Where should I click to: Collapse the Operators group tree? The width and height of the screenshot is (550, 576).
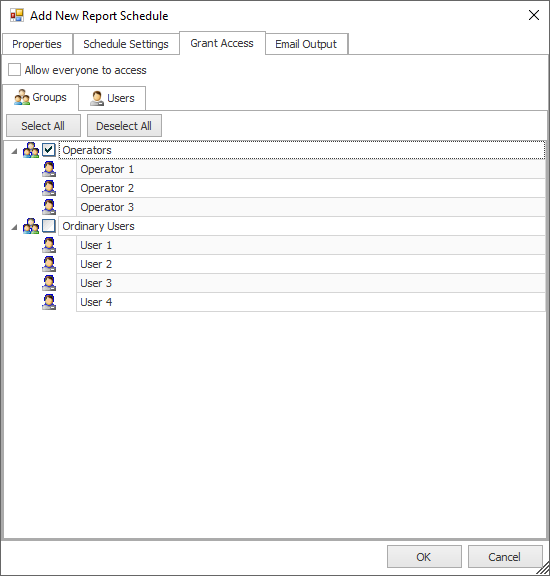click(14, 151)
